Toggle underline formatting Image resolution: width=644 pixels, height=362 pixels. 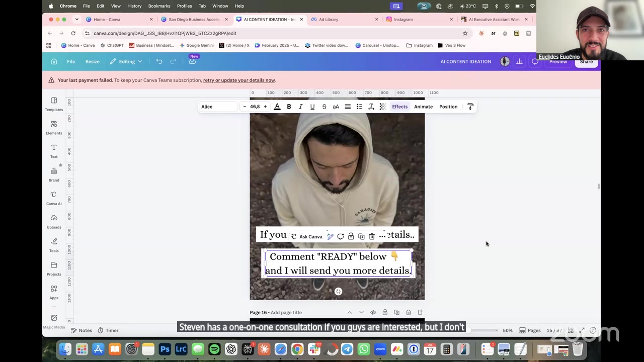[x=312, y=107]
